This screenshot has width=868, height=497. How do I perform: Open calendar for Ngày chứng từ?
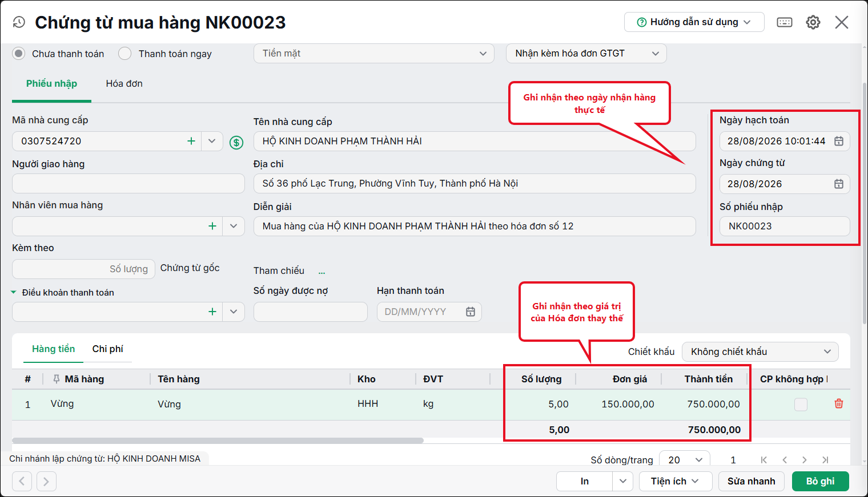(839, 184)
